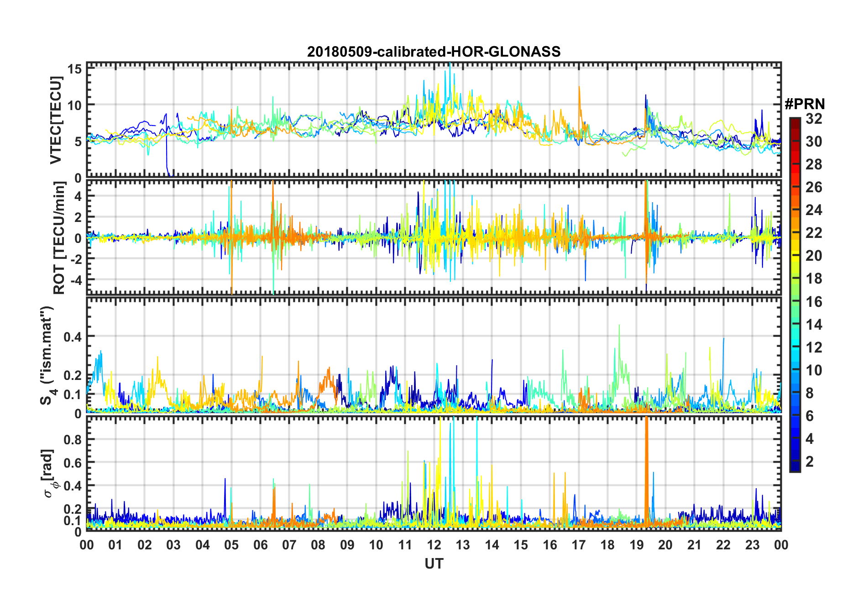Click the VTEC plot panel

click(x=434, y=120)
